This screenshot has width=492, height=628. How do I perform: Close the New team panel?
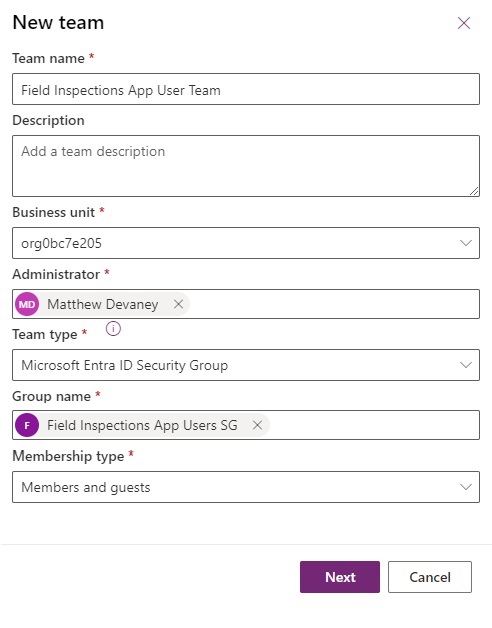464,23
